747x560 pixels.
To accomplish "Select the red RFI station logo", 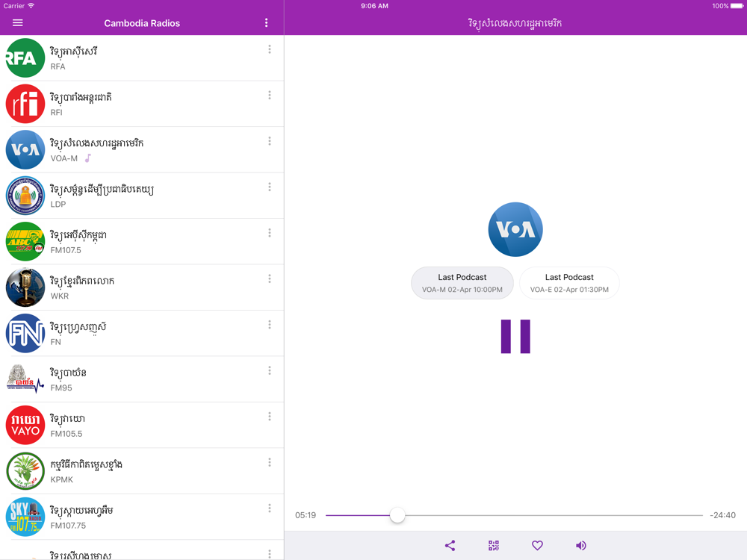I will 25,104.
